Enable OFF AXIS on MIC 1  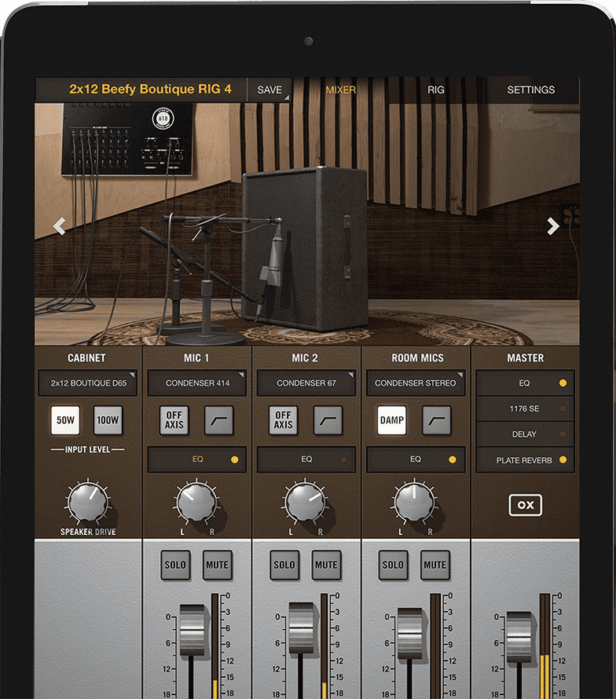pos(174,420)
